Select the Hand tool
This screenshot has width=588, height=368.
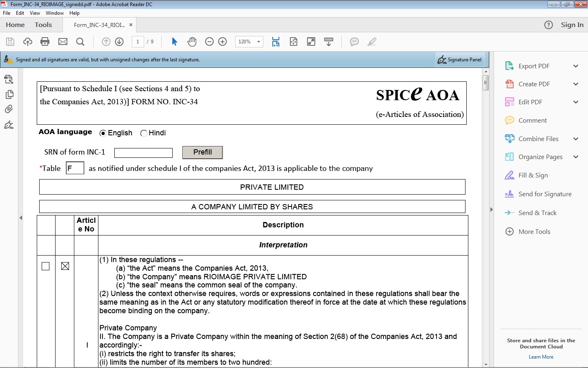point(192,42)
